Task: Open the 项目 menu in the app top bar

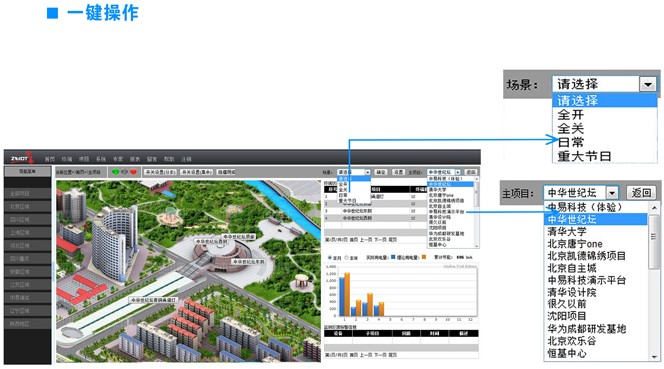Action: (x=84, y=159)
